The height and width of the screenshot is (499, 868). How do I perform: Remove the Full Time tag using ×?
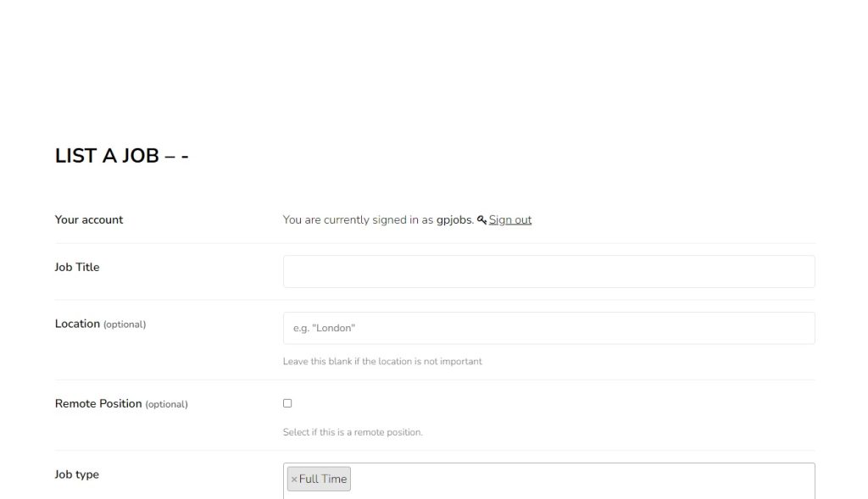click(x=294, y=480)
